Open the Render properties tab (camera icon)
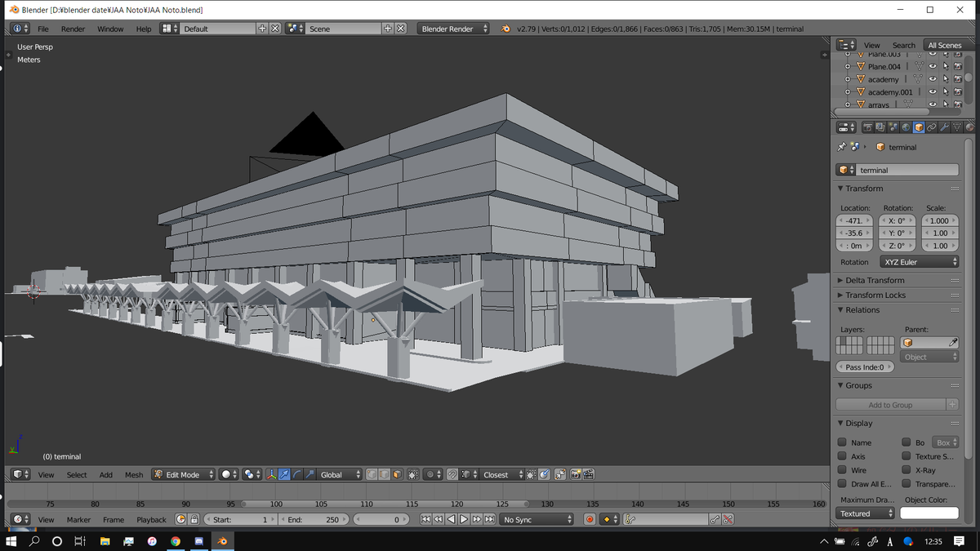Screen dimensions: 980x551 (x=868, y=127)
